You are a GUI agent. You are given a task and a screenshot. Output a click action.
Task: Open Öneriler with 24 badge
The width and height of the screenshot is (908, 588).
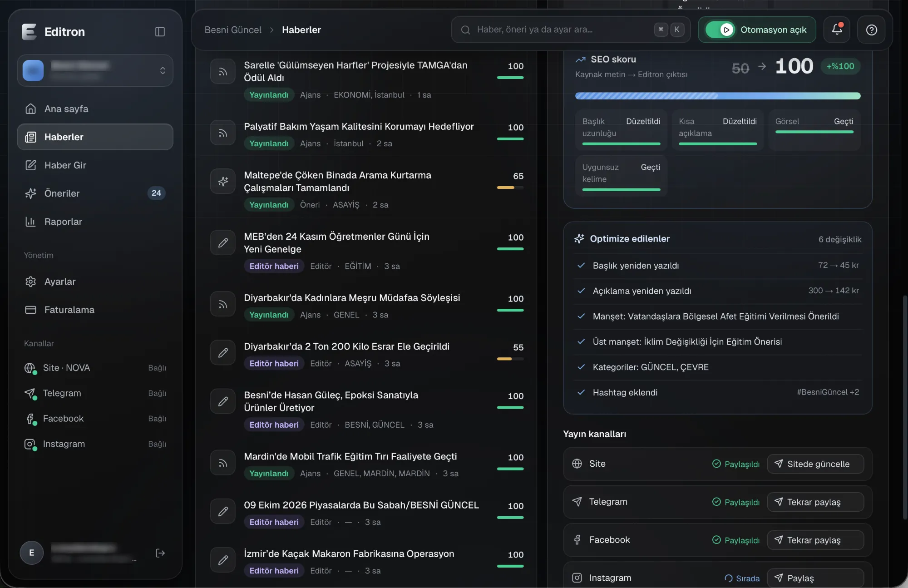[95, 193]
